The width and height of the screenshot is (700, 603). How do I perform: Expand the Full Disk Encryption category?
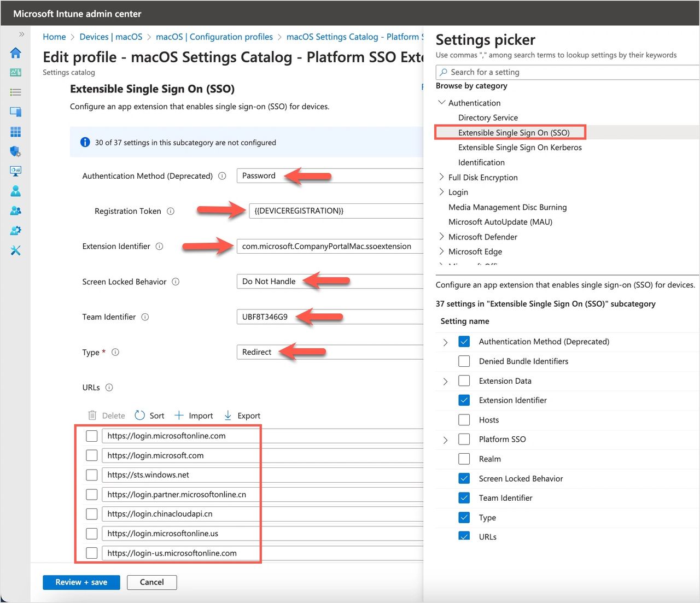(441, 177)
